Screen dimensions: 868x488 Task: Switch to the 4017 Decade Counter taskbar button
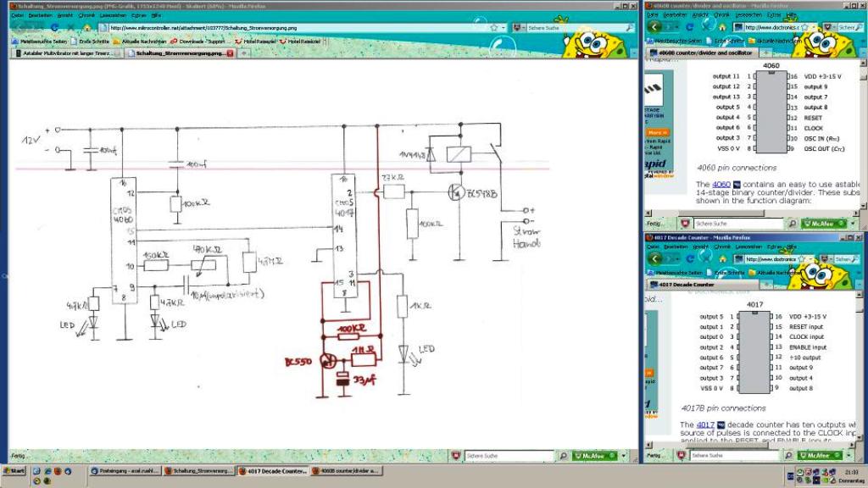(273, 471)
